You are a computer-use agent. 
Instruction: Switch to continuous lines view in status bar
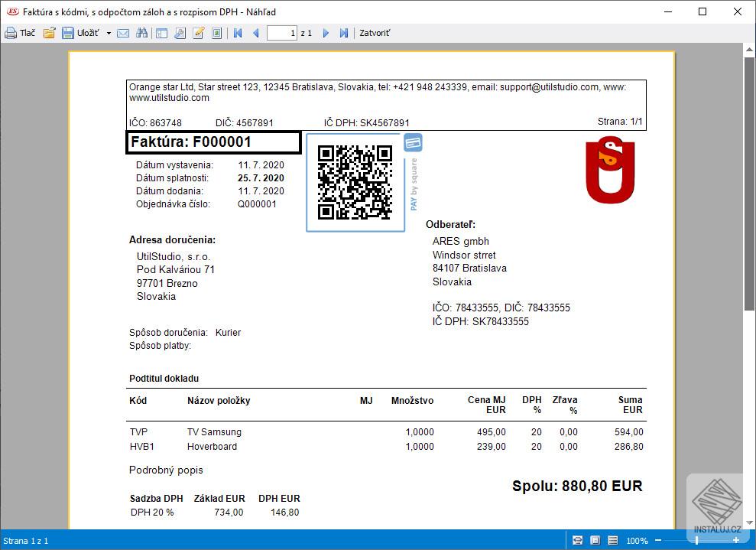[x=612, y=541]
